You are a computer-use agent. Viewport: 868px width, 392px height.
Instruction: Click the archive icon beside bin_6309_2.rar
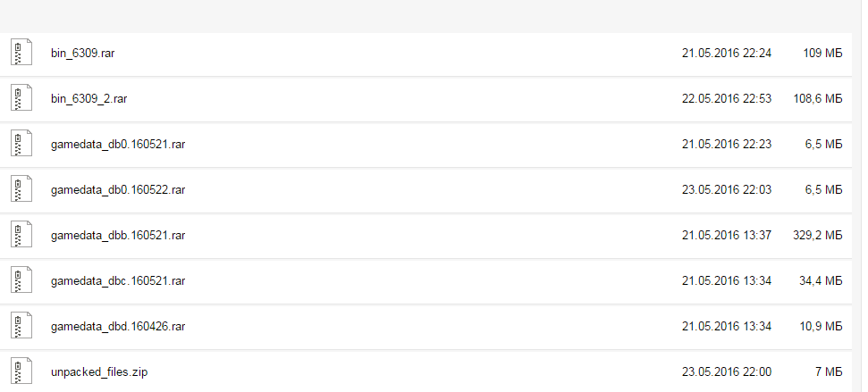pyautogui.click(x=21, y=98)
